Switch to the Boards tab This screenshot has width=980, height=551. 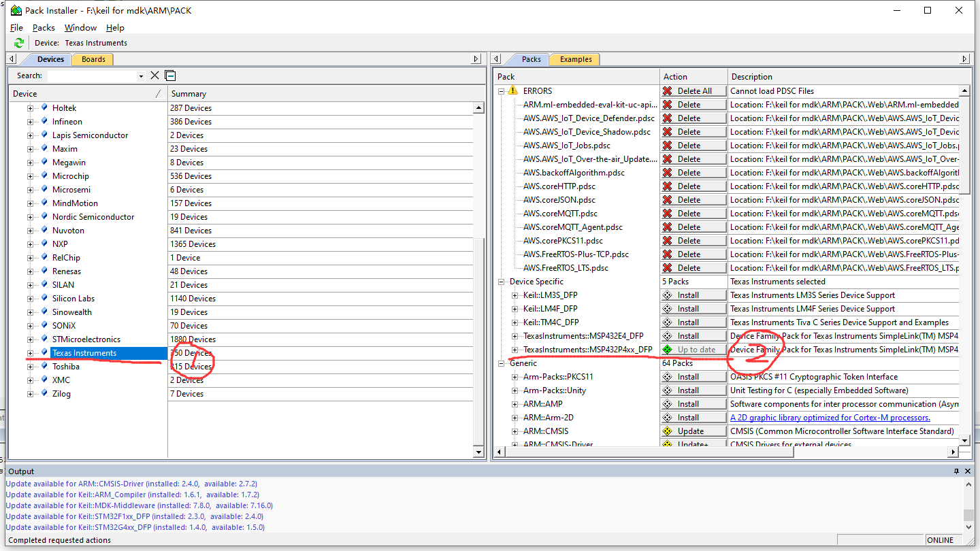[x=92, y=59]
